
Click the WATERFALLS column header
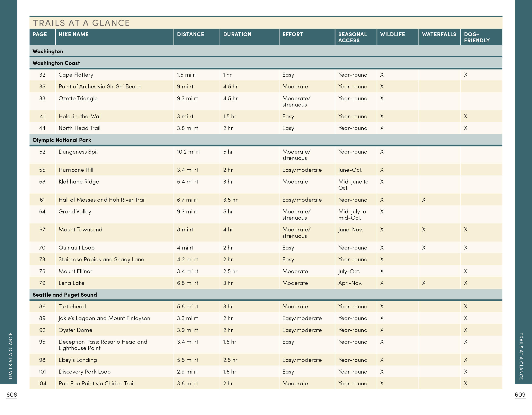[439, 34]
